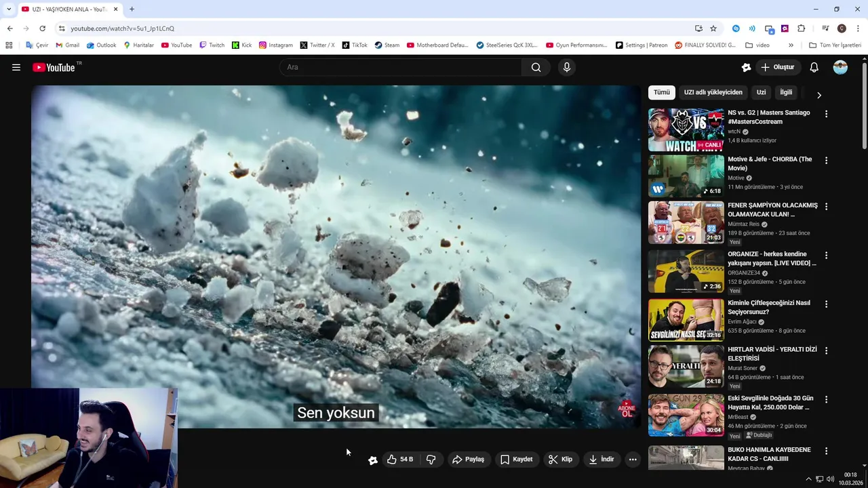Image resolution: width=868 pixels, height=488 pixels.
Task: Select the İlgili filter chip
Action: click(x=786, y=92)
